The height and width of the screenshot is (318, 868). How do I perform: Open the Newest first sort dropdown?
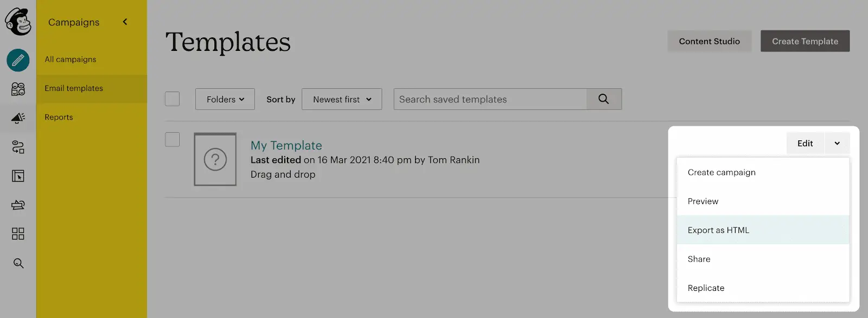(x=342, y=99)
